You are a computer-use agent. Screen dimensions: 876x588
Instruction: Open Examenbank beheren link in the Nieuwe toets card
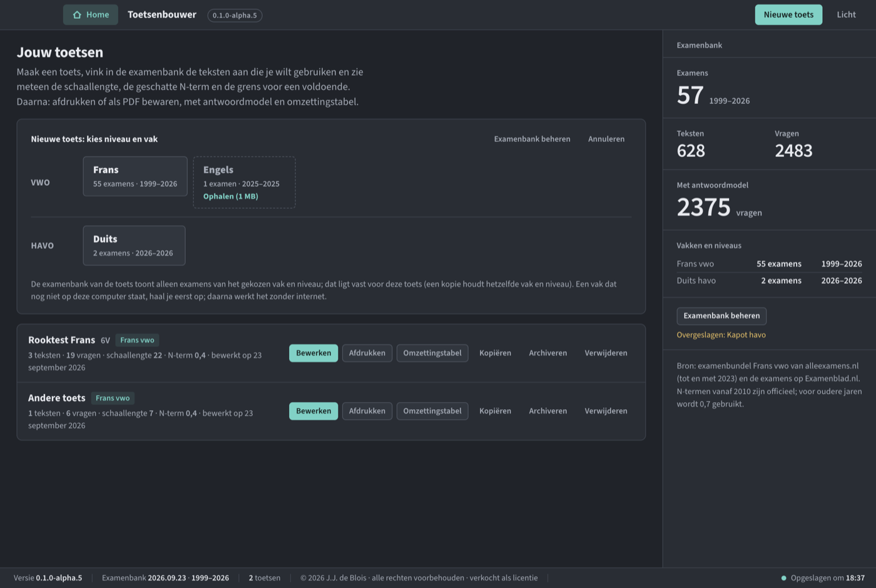[x=532, y=139]
